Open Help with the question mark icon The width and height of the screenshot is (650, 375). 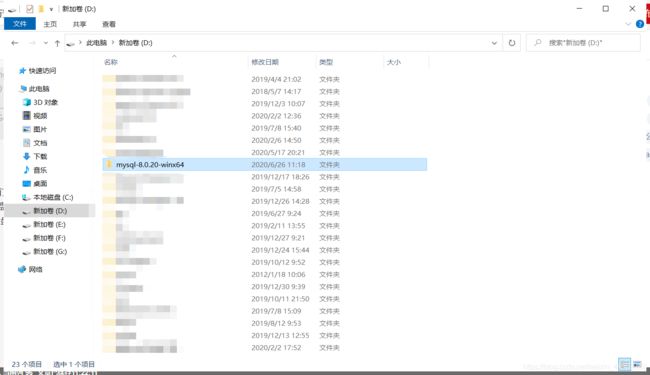click(640, 24)
